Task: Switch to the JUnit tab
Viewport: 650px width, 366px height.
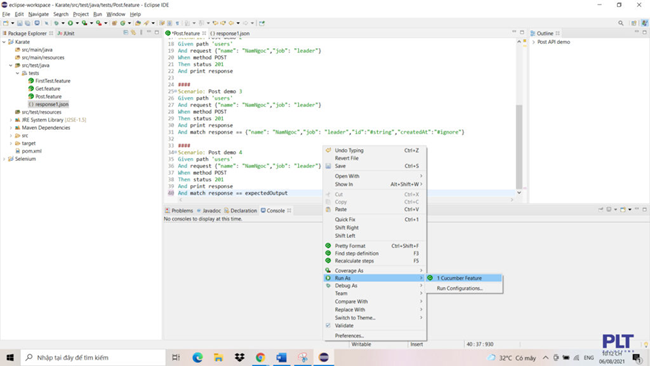Action: coord(66,33)
